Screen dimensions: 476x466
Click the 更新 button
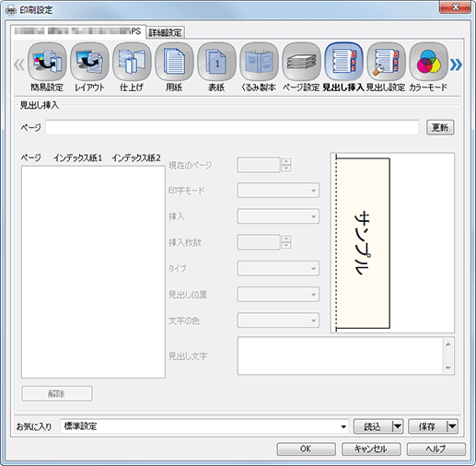440,127
